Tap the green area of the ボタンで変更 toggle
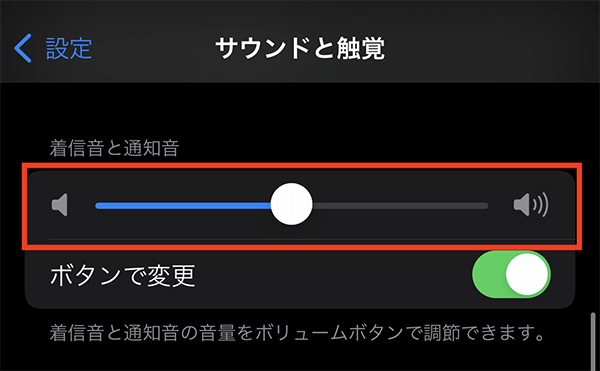The height and width of the screenshot is (371, 600). tap(489, 274)
